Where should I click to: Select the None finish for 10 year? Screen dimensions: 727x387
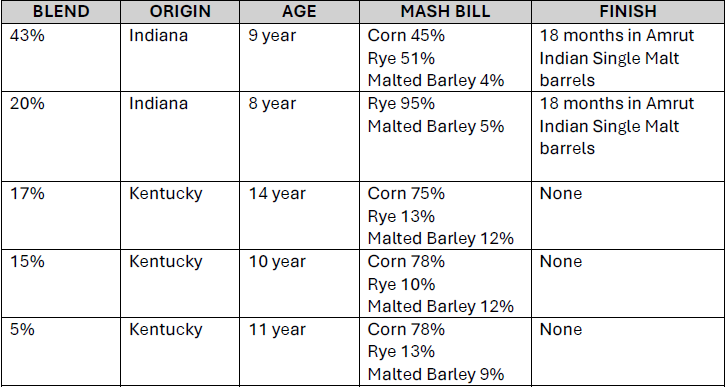click(628, 284)
